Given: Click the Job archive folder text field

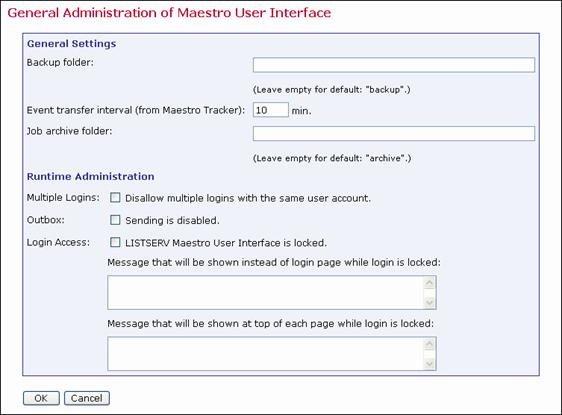Looking at the screenshot, I should tap(394, 133).
